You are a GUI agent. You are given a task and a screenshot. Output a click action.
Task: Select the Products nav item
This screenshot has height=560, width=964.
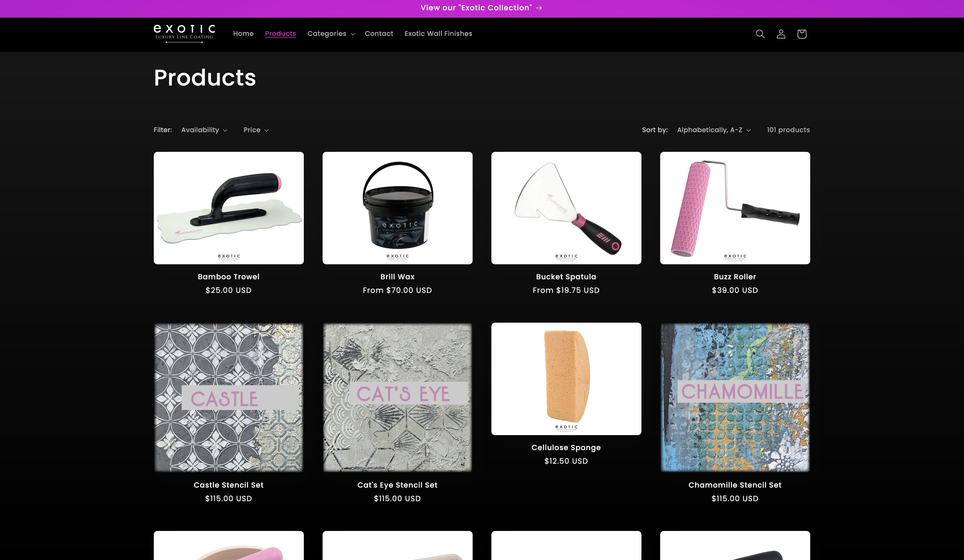pos(280,34)
